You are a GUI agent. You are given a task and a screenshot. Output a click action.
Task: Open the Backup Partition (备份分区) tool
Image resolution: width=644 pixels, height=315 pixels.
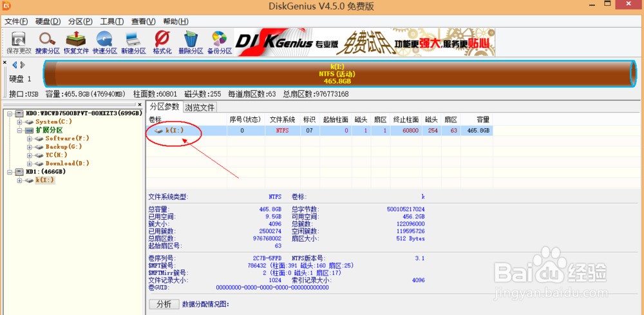(220, 43)
